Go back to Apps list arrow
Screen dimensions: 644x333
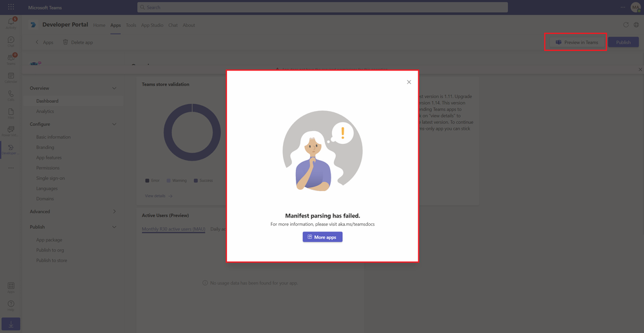point(37,42)
